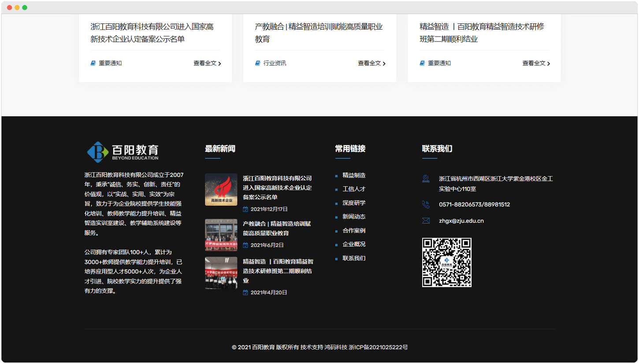Screen dimensions: 639x364
Task: Open footer news 精益智造 | 百阳教育精益智造技术研修班第二期顺利结业
Action: click(278, 271)
